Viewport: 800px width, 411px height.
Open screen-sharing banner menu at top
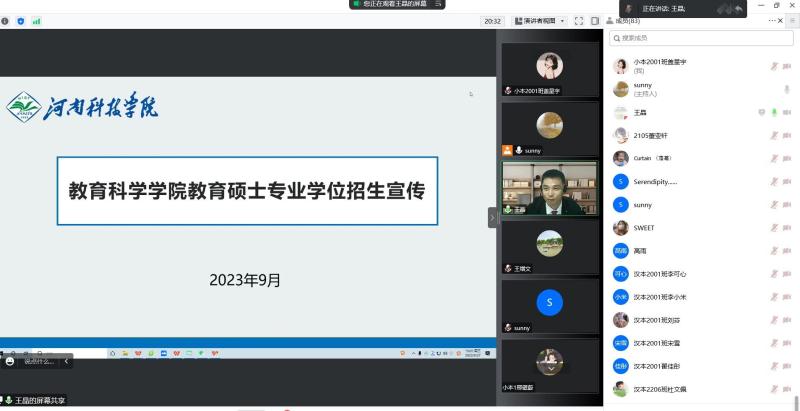click(438, 4)
